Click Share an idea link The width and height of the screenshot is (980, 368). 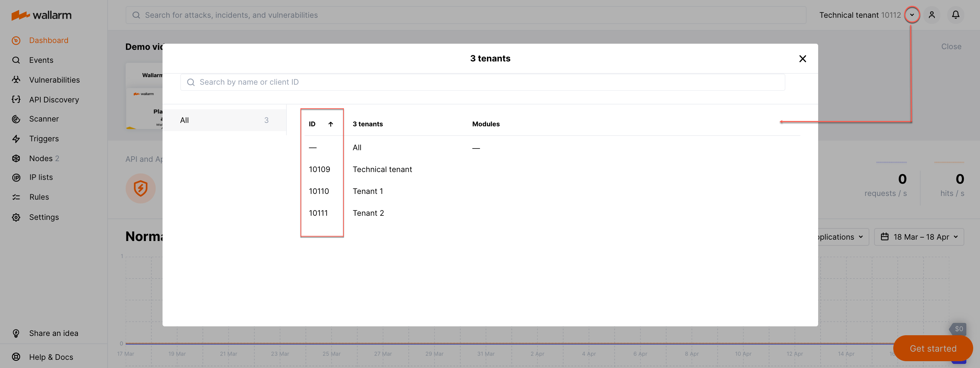point(54,332)
